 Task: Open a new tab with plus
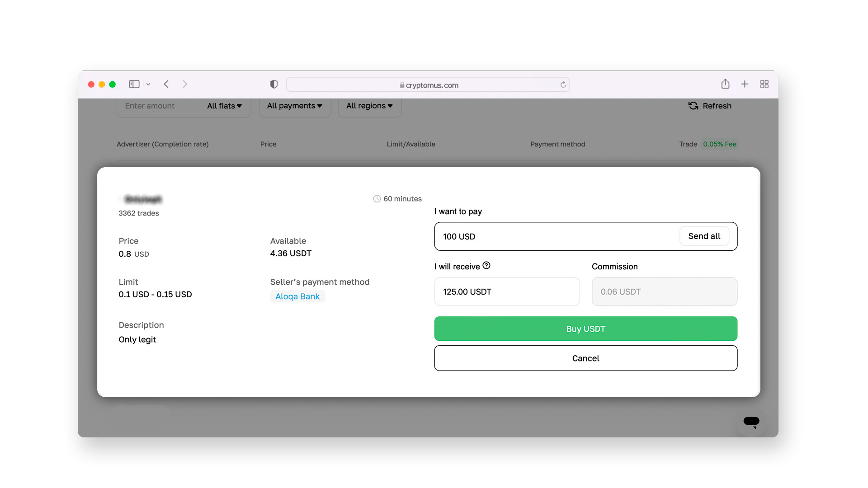pos(745,84)
